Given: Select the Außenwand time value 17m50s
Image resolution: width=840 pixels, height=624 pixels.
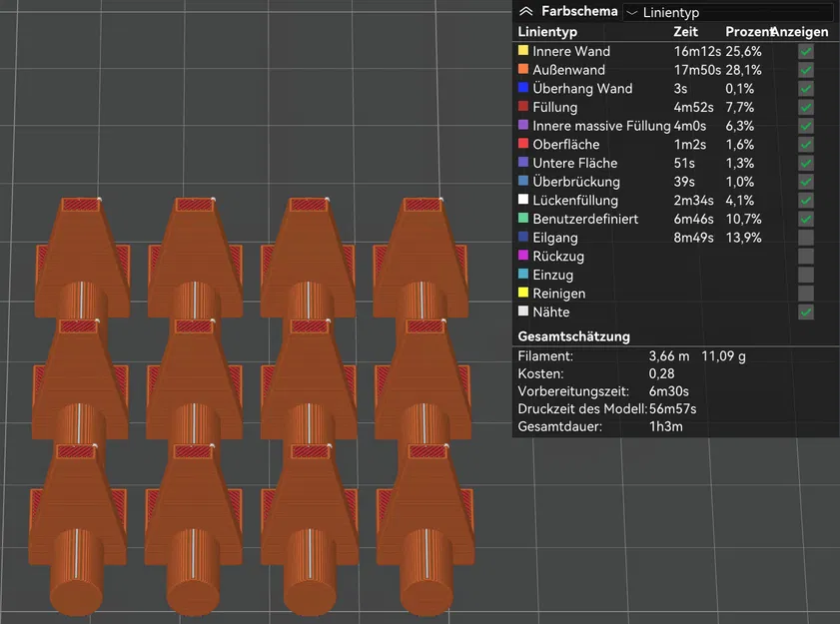Looking at the screenshot, I should tap(697, 70).
